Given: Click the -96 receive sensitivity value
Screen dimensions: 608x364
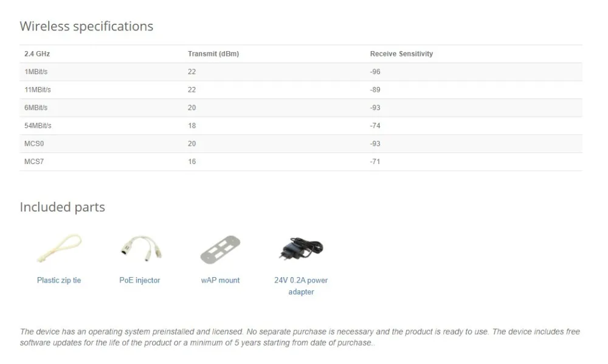Looking at the screenshot, I should pos(375,72).
